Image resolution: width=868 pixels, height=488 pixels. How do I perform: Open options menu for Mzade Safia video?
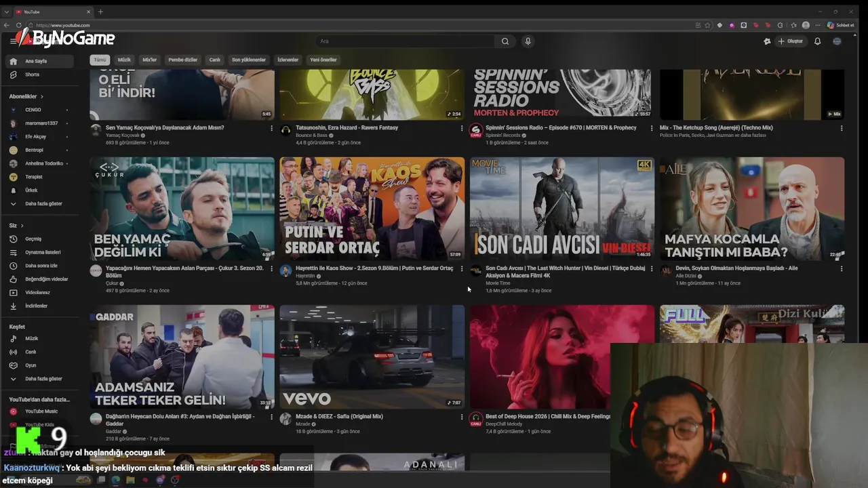[x=462, y=417]
